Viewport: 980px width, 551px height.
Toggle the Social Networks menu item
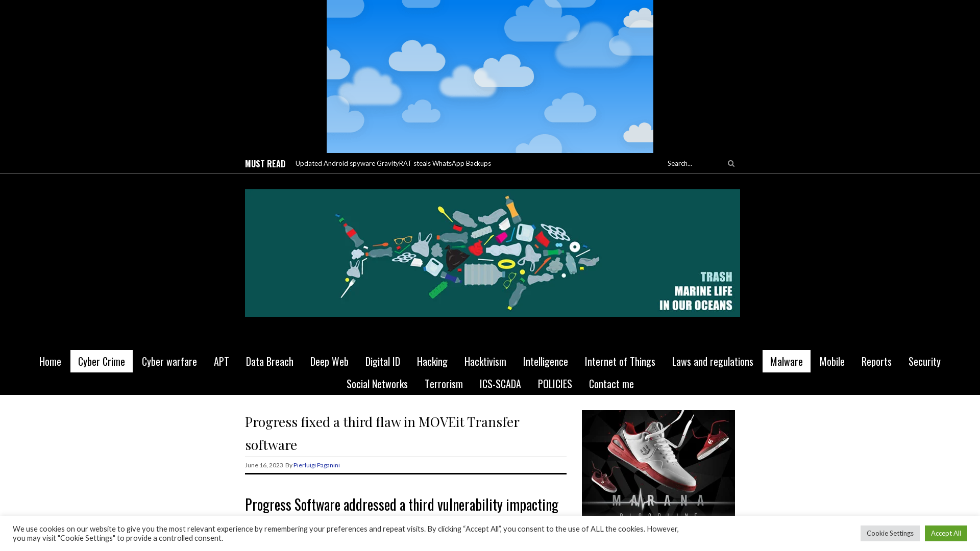[x=377, y=384]
